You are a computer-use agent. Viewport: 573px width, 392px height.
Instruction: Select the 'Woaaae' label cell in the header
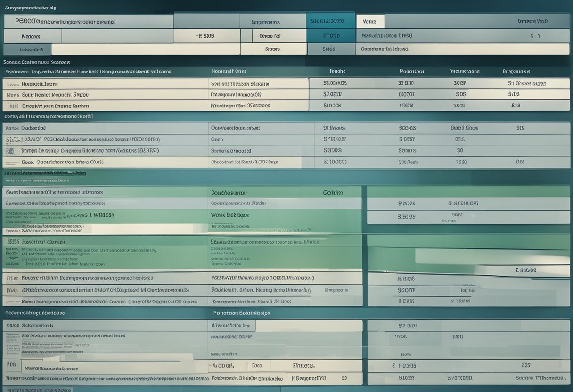[32, 36]
